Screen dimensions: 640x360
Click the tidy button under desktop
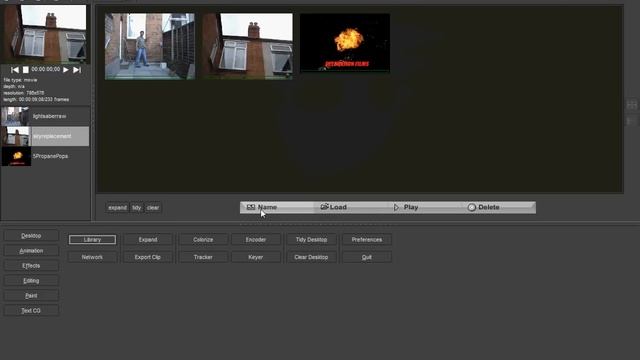click(x=137, y=208)
